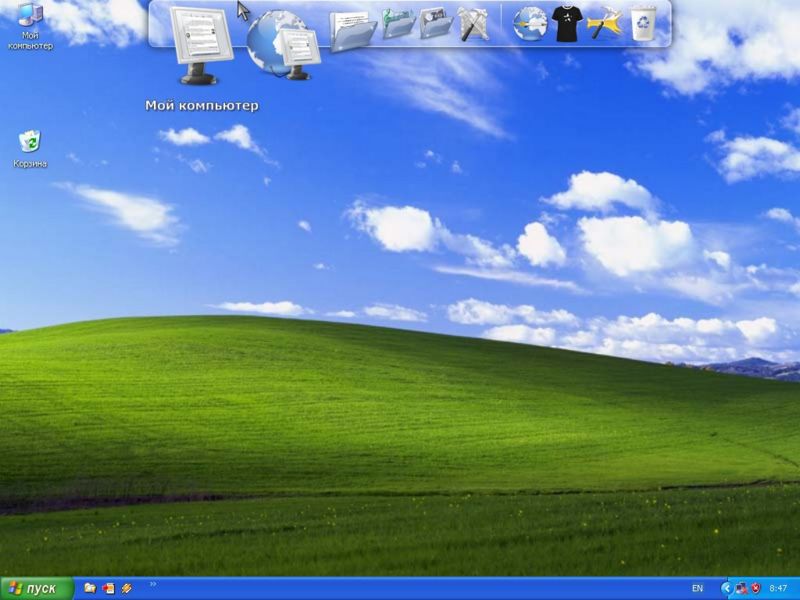Image resolution: width=800 pixels, height=600 pixels.
Task: Select the Мой компьютер desktop icon
Action: pyautogui.click(x=31, y=26)
